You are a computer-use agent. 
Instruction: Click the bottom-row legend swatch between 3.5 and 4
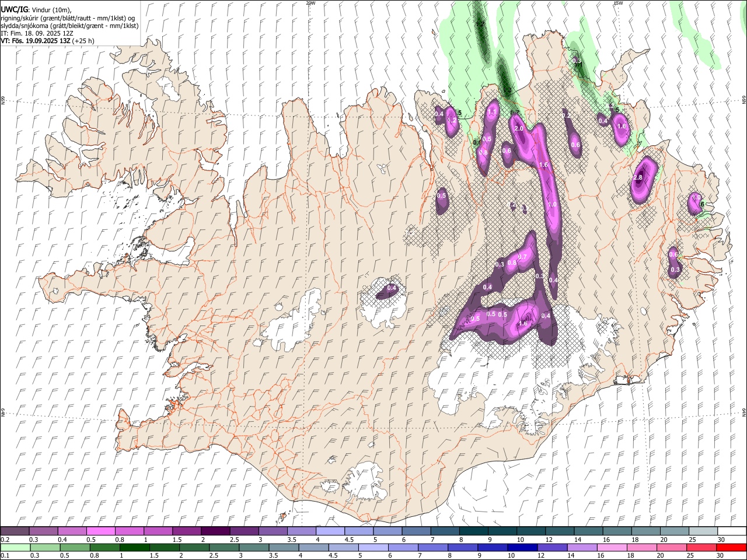click(283, 547)
